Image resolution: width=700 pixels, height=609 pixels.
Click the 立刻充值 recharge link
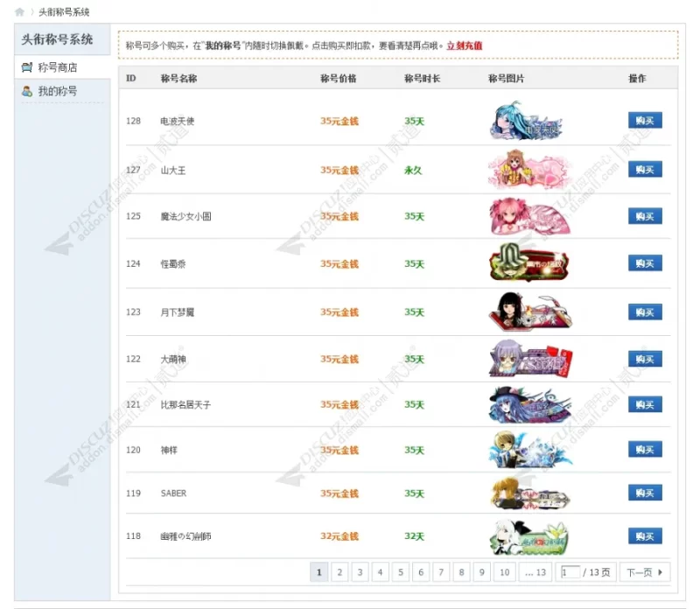(x=465, y=45)
